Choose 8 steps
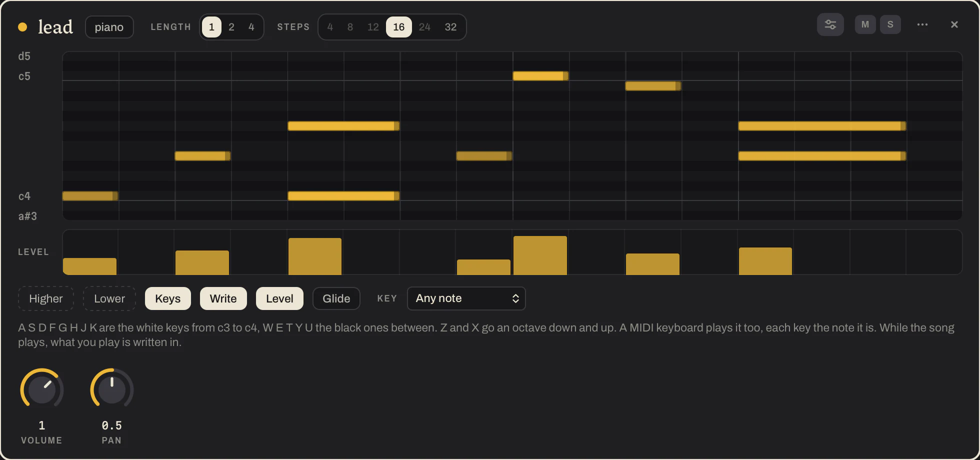This screenshot has height=460, width=980. 350,27
